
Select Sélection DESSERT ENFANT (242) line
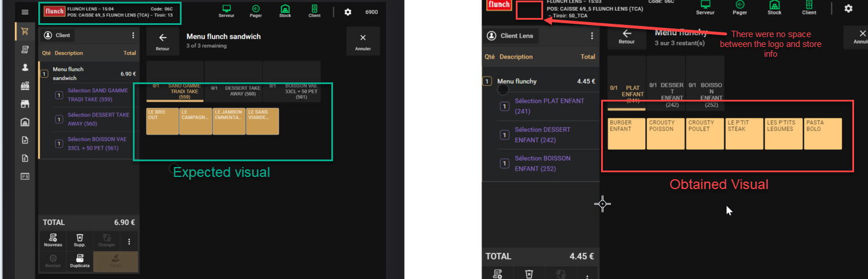coord(549,135)
